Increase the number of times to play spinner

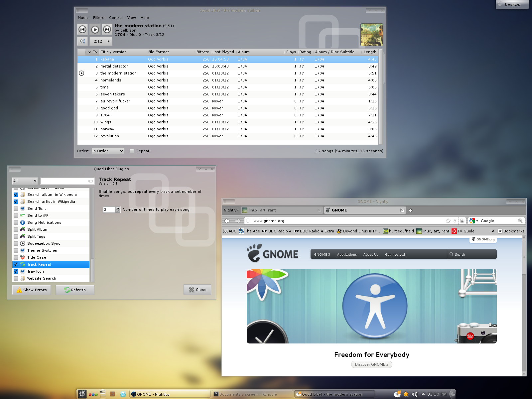(118, 208)
